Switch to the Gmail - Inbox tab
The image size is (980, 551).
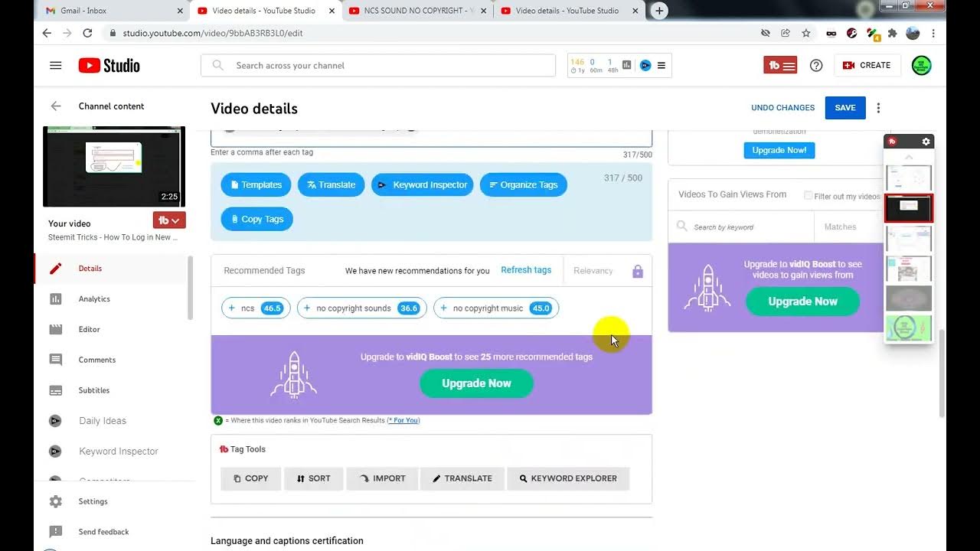[x=114, y=11]
